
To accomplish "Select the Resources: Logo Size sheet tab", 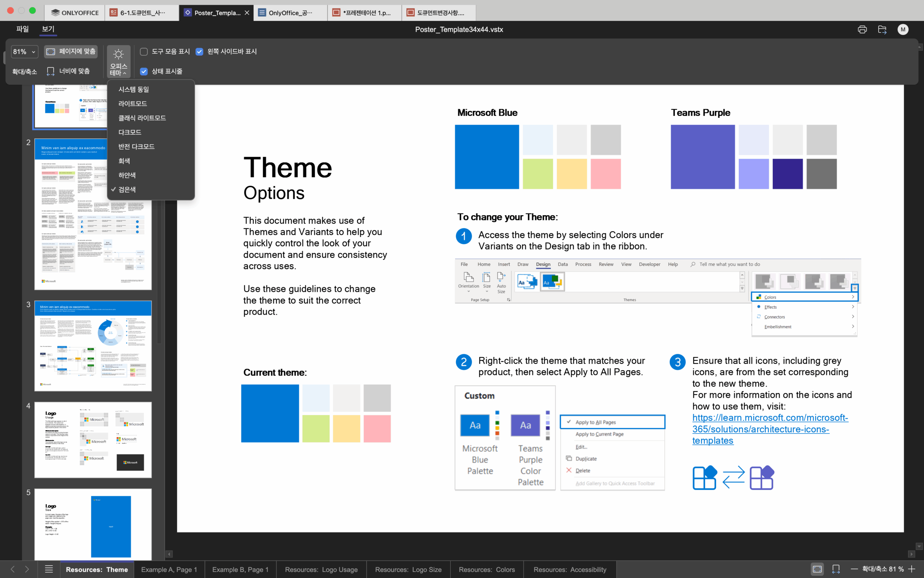I will [x=408, y=569].
